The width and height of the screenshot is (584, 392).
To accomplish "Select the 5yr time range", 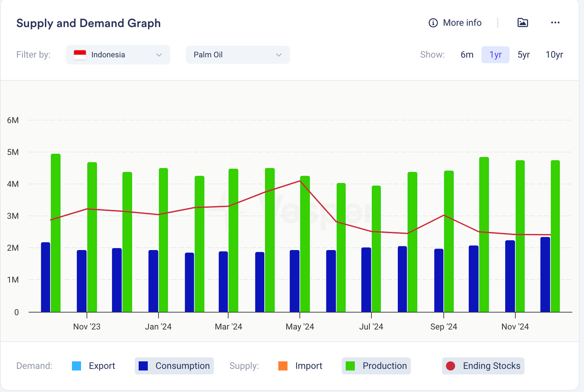I will [x=523, y=55].
